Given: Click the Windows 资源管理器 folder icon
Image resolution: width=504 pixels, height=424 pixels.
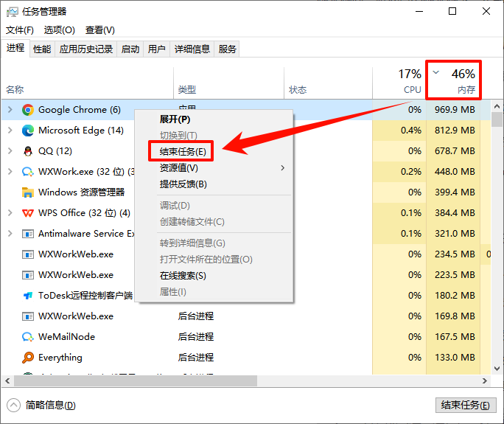Looking at the screenshot, I should [x=28, y=192].
